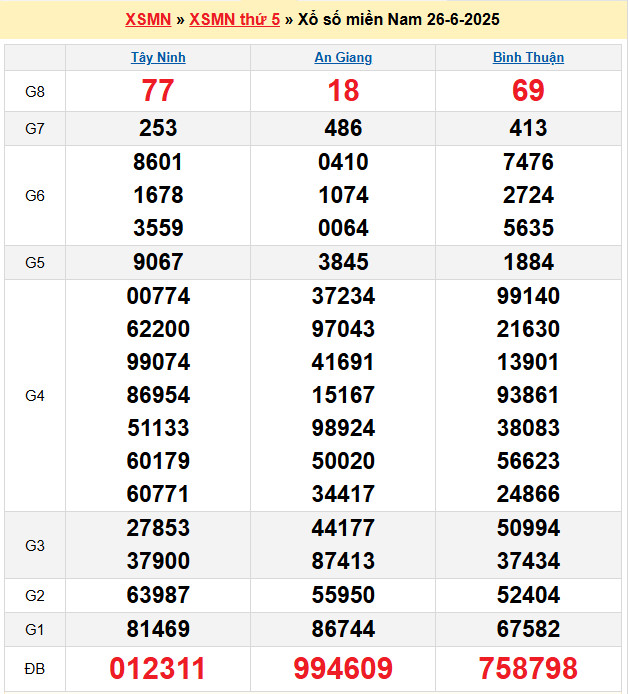Click G4 number 60179
This screenshot has width=628, height=694.
pos(158,461)
